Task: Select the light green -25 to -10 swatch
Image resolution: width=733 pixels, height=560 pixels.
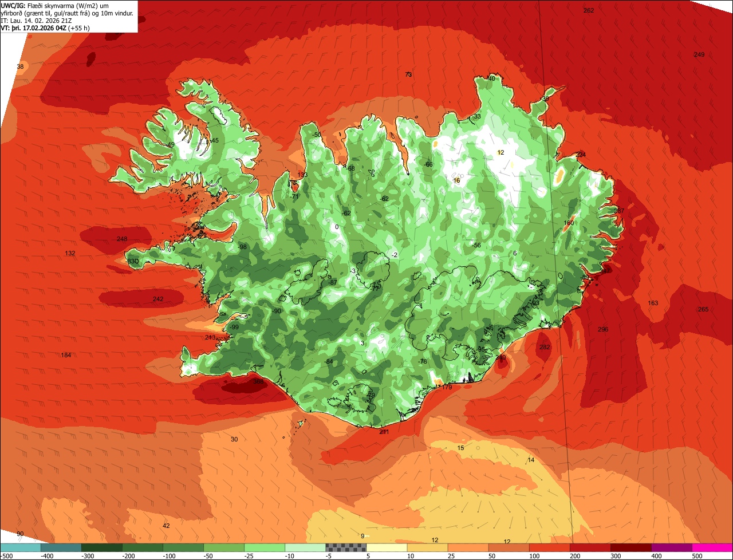Action: [x=265, y=547]
